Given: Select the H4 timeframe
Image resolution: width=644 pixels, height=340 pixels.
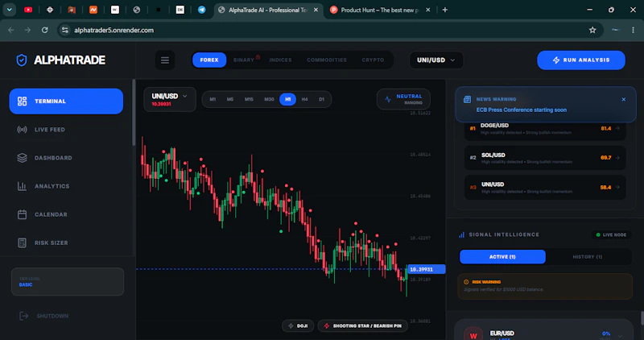Looking at the screenshot, I should (304, 99).
